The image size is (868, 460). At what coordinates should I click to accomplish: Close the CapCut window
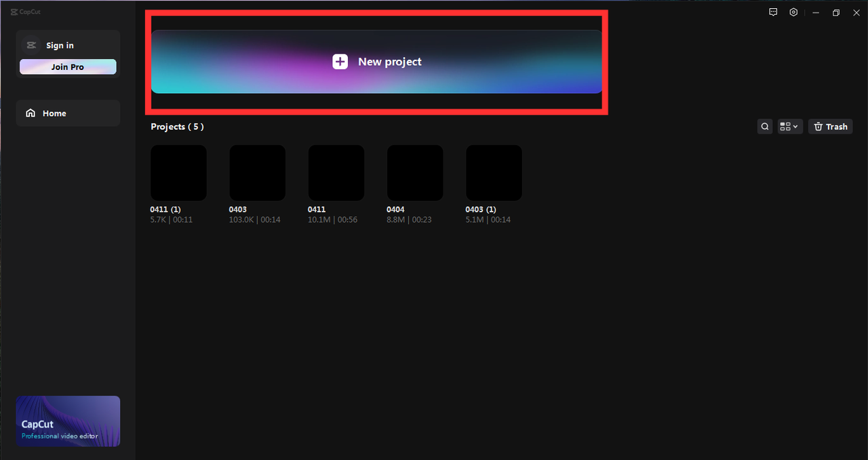tap(856, 12)
